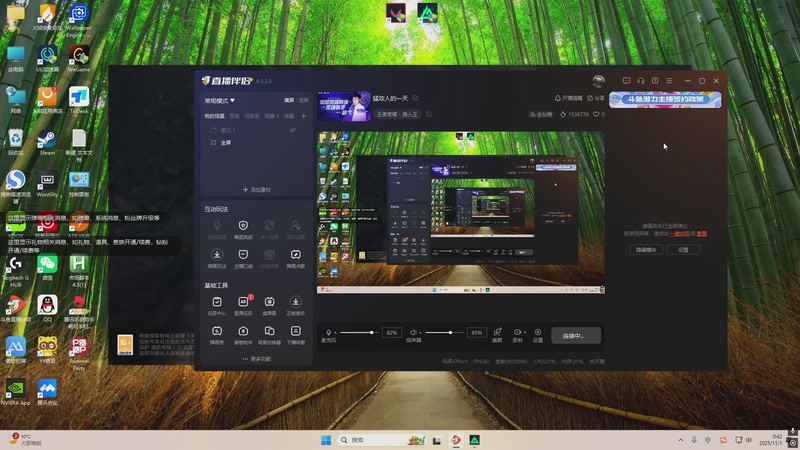Viewport: 800px width, 450px height.
Task: Click 隐藏模块 button
Action: coord(645,249)
